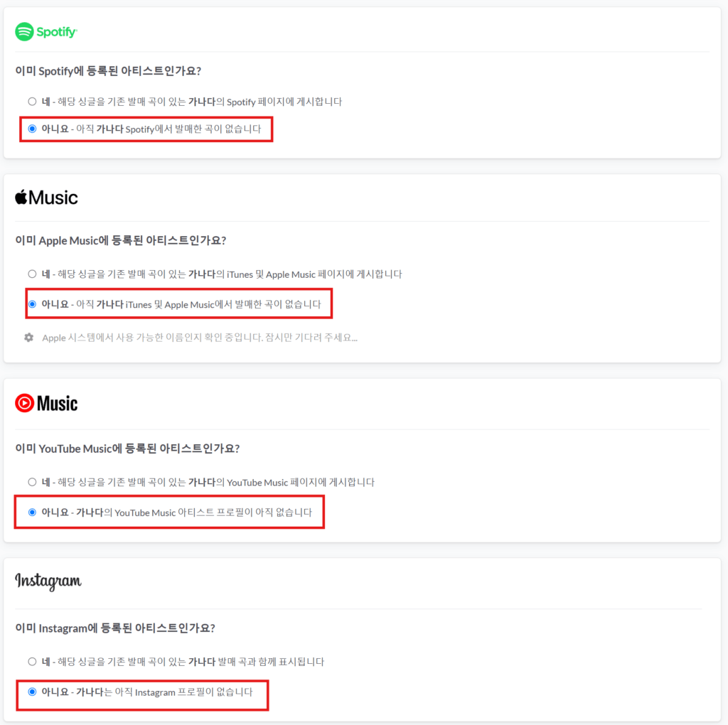Screen dimensions: 728x725
Task: Click the Apple glyph of Apple Music logo
Action: pos(21,197)
